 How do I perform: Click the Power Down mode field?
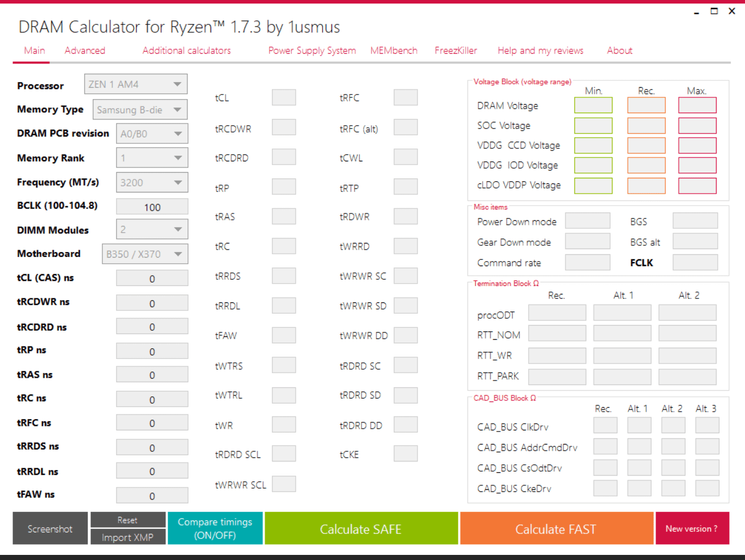[588, 221]
